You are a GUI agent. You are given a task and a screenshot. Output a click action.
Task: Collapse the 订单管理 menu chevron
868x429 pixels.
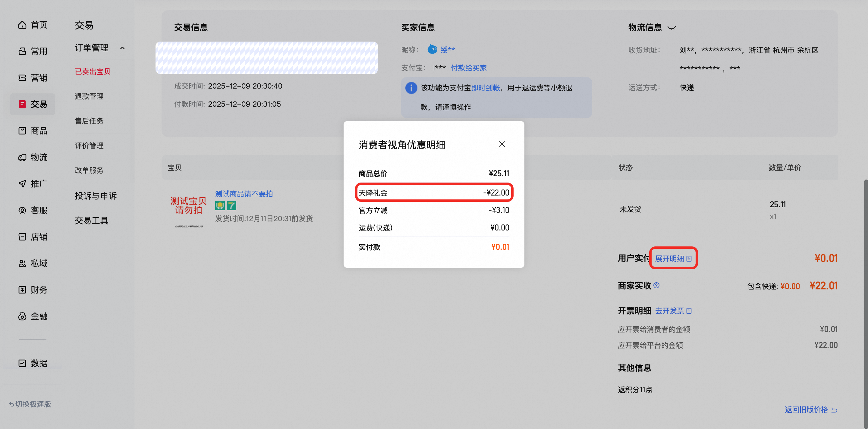pyautogui.click(x=122, y=48)
